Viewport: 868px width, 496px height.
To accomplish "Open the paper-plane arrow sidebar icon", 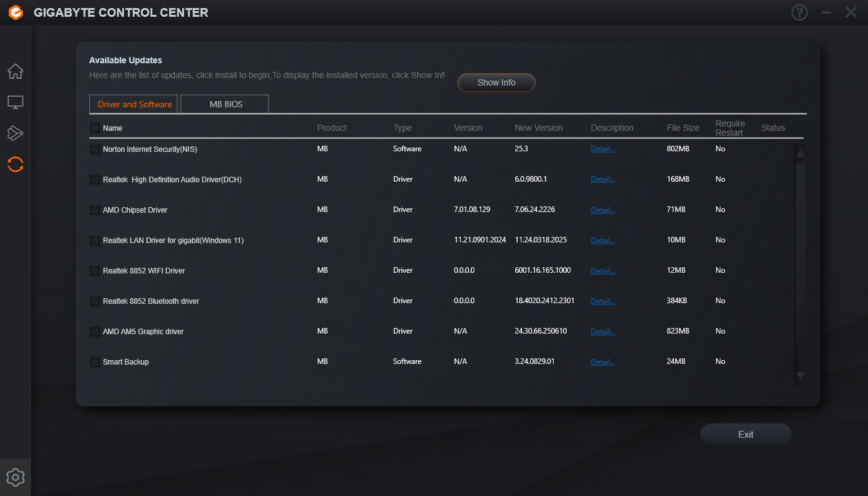I will coord(15,133).
